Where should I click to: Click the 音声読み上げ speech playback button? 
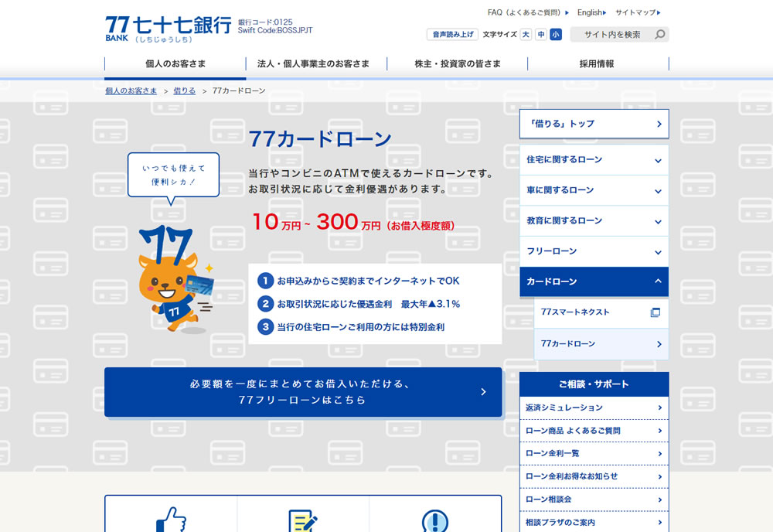click(451, 34)
